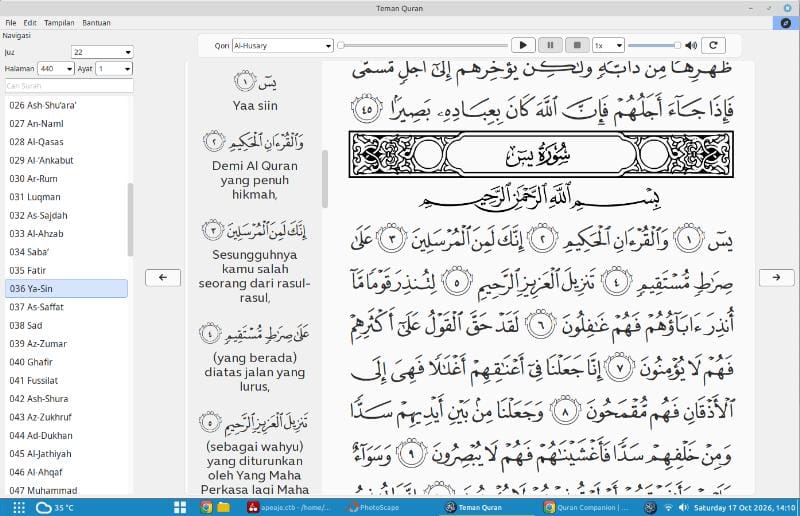Viewport: 800px width, 516px height.
Task: Open the Bantuan menu
Action: [x=96, y=22]
